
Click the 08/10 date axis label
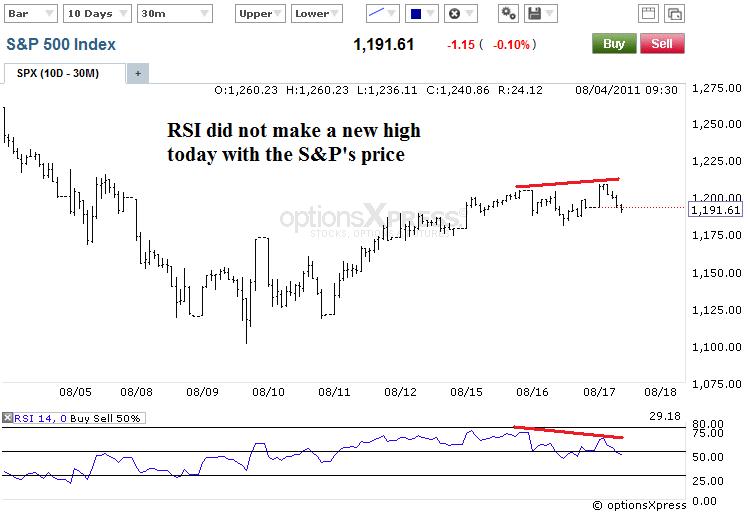point(268,392)
